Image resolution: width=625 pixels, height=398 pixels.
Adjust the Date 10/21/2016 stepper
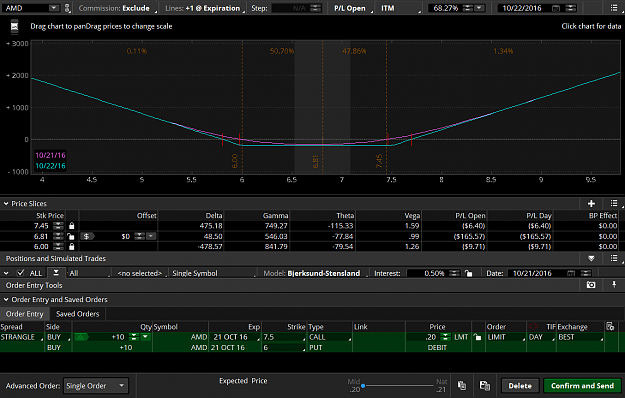coord(586,273)
